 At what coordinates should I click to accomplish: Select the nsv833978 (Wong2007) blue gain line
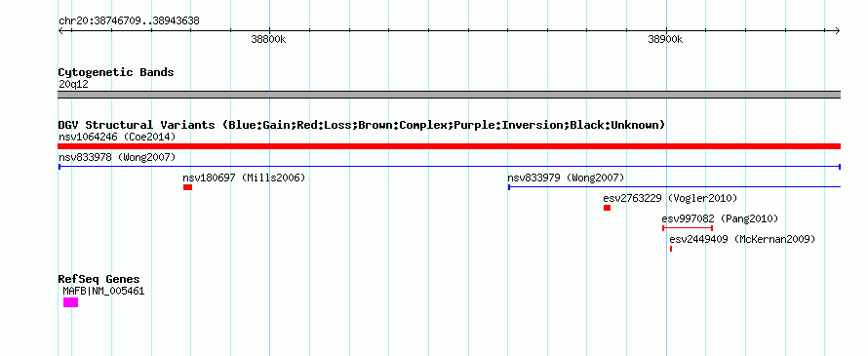point(449,167)
